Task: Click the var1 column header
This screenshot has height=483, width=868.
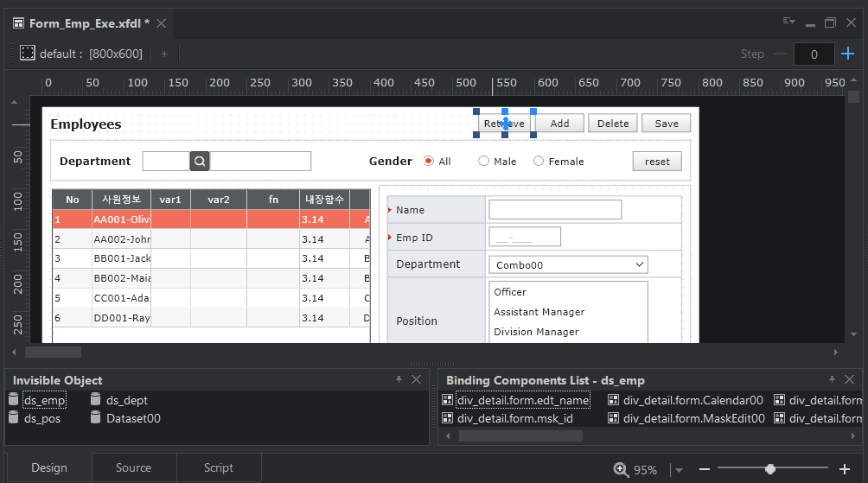Action: (x=170, y=200)
